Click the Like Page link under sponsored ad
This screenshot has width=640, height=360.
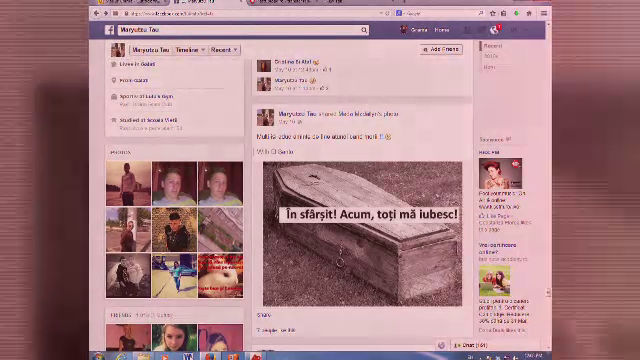(498, 216)
